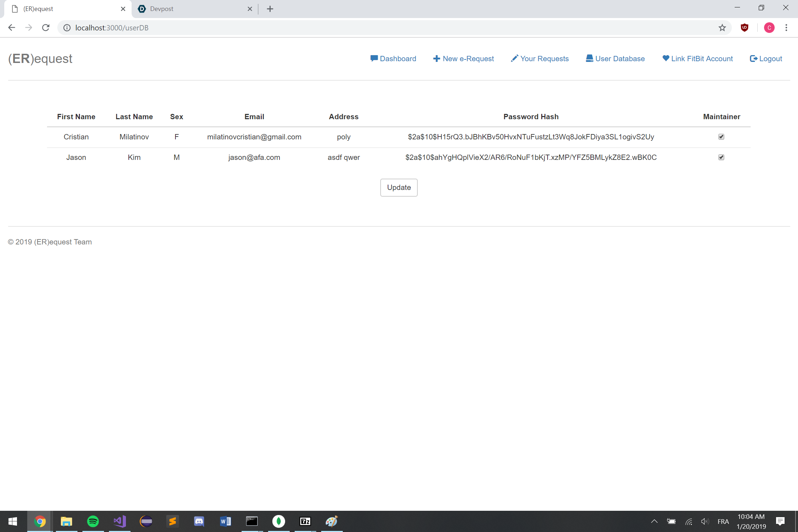
Task: Reload the page with refresh icon
Action: (x=46, y=28)
